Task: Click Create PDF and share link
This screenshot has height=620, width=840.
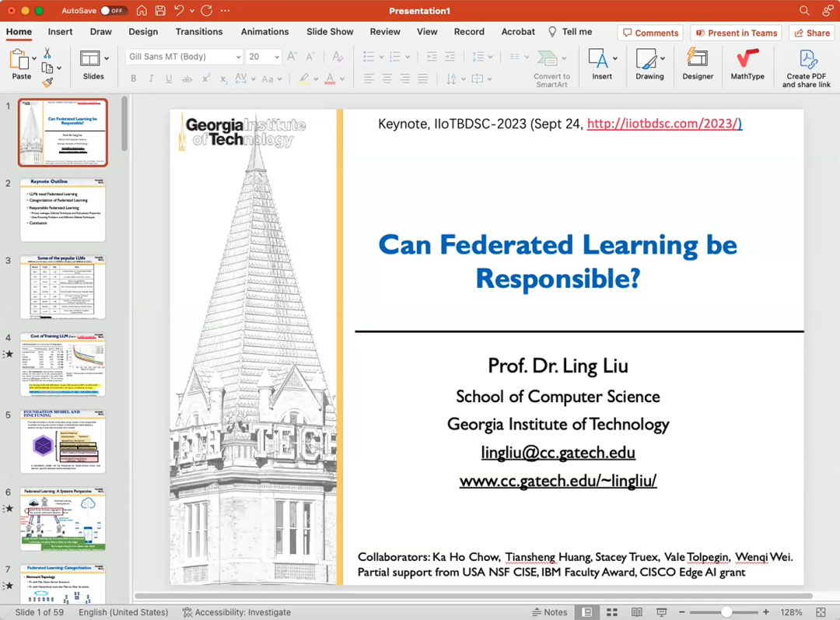Action: 807,68
